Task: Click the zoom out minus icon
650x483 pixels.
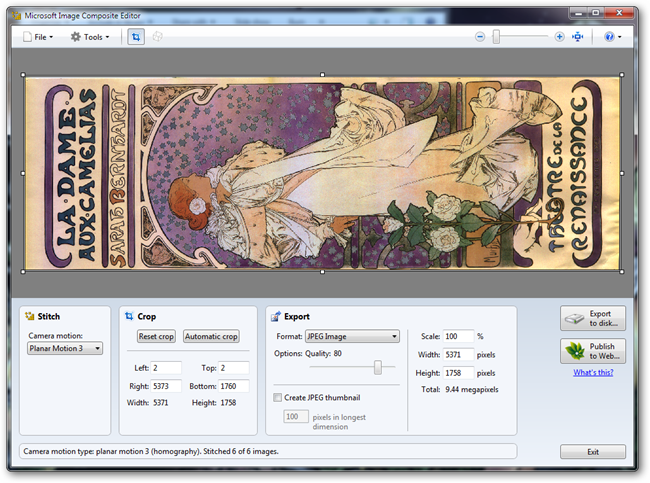Action: [480, 37]
